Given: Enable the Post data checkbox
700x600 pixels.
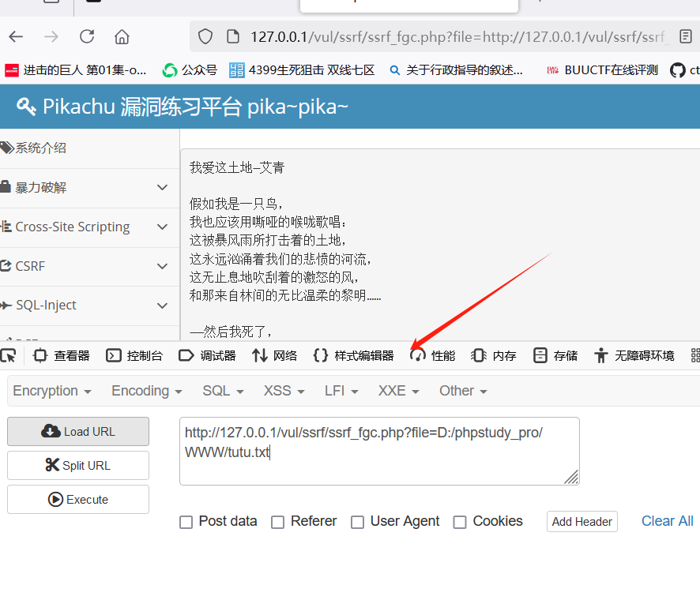Looking at the screenshot, I should 186,522.
